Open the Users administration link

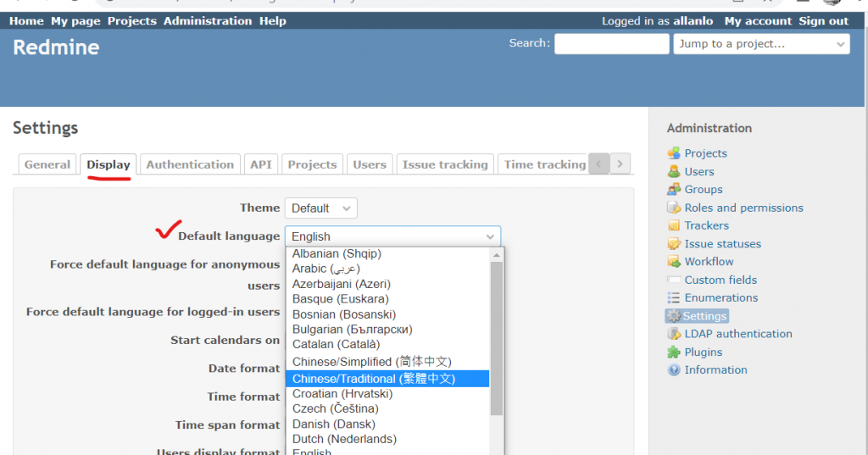click(699, 172)
